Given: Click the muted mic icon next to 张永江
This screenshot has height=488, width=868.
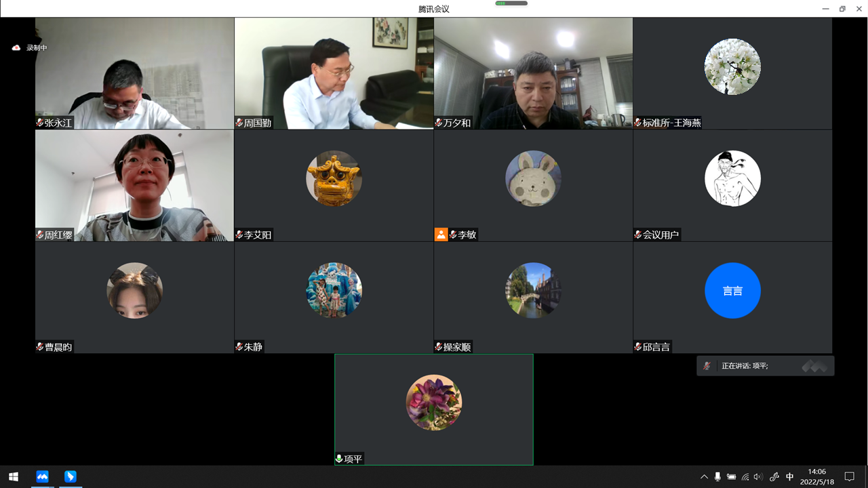Looking at the screenshot, I should [x=40, y=123].
